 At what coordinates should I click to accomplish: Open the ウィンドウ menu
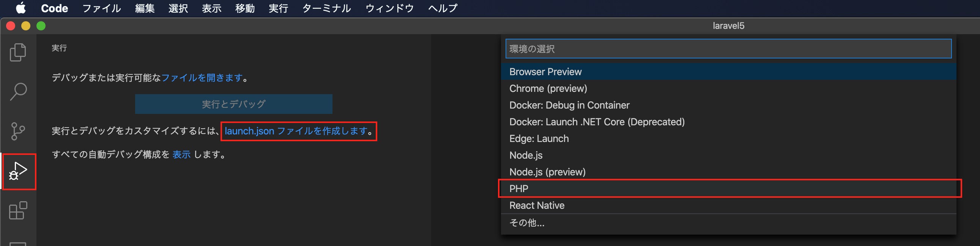pos(389,8)
